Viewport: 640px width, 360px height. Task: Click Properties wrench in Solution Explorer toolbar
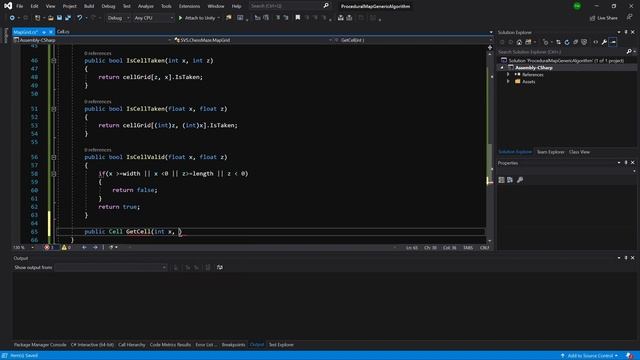point(604,42)
